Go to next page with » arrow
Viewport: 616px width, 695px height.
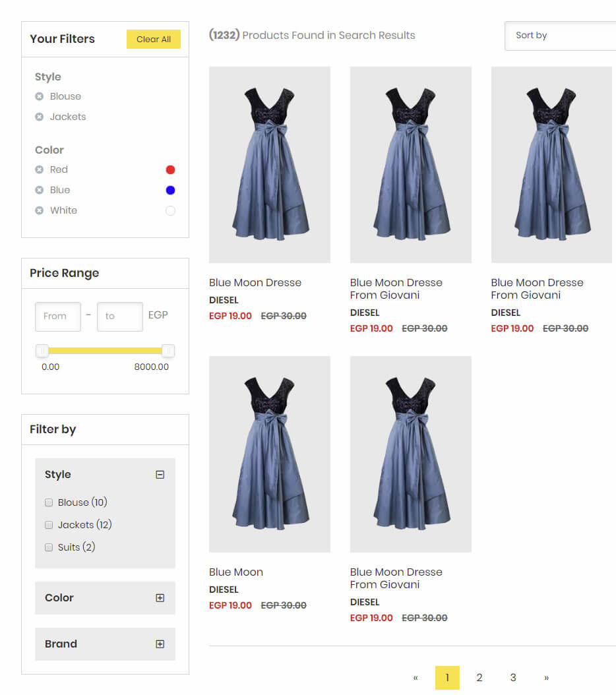(x=546, y=677)
